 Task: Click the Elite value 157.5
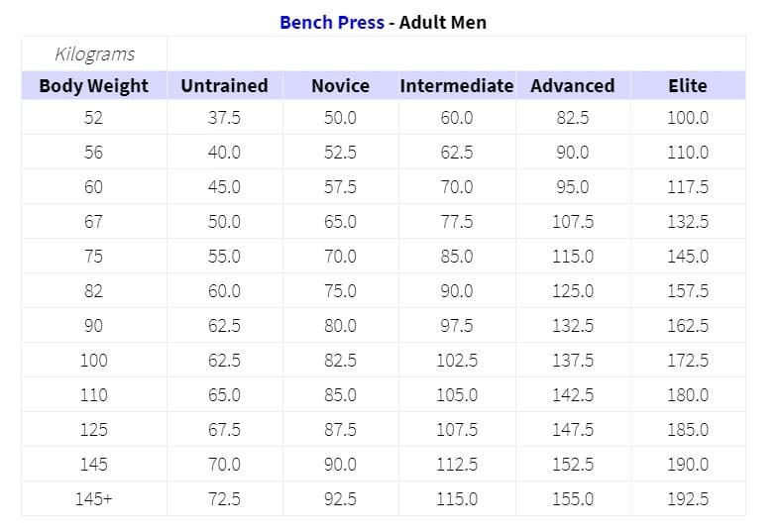688,290
